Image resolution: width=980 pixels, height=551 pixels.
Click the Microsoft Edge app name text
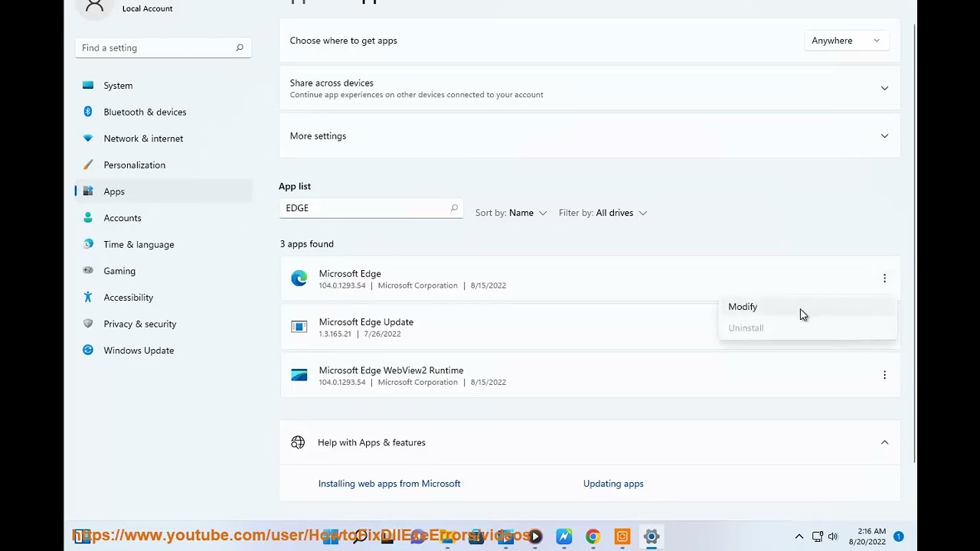pyautogui.click(x=350, y=274)
